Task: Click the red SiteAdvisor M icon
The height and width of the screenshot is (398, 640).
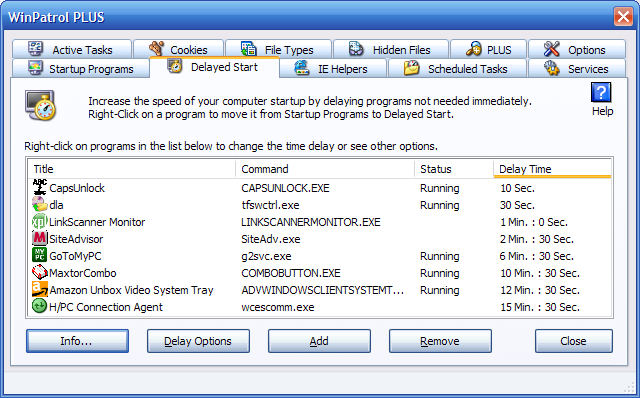Action: pyautogui.click(x=40, y=238)
